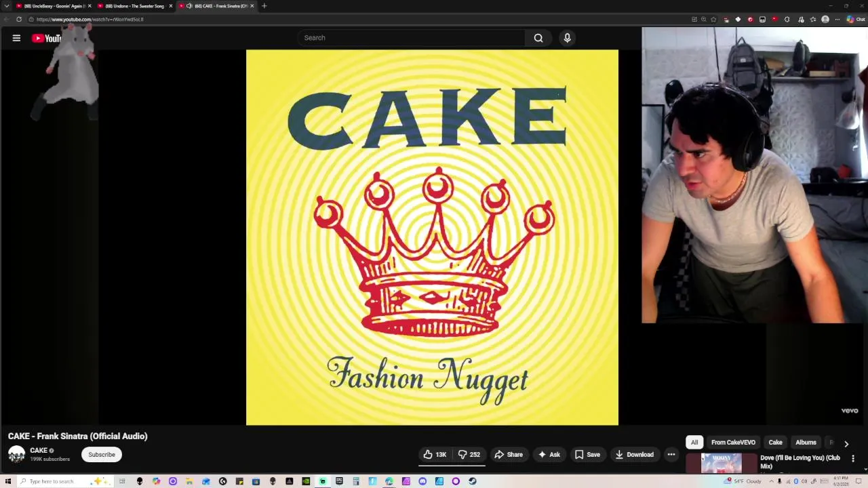This screenshot has height=488, width=868.
Task: Focus the YouTube search field
Action: click(x=411, y=38)
